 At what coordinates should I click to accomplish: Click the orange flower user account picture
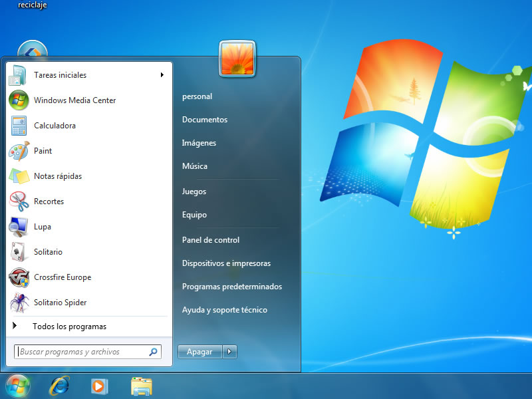coord(237,59)
